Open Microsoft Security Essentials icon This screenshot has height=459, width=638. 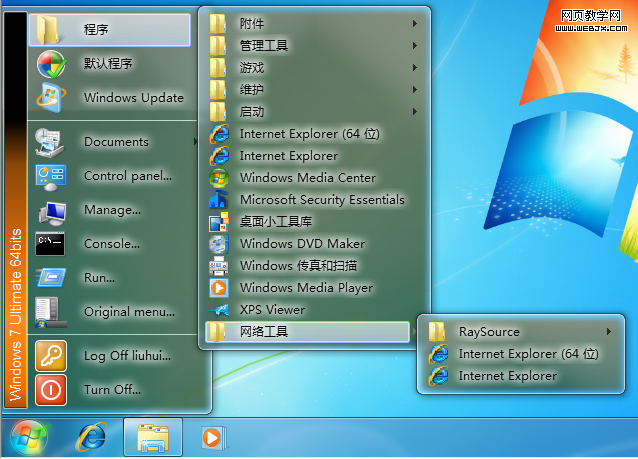pyautogui.click(x=219, y=200)
